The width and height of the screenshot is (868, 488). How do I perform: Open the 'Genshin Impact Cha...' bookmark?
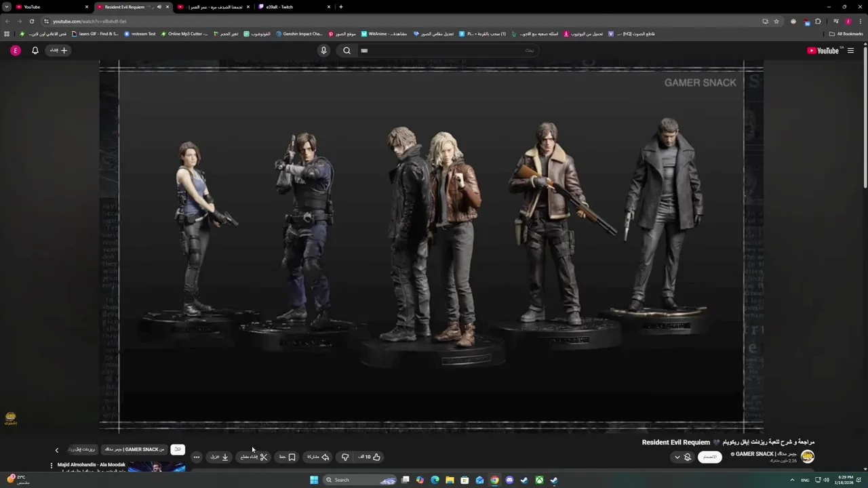pyautogui.click(x=299, y=34)
